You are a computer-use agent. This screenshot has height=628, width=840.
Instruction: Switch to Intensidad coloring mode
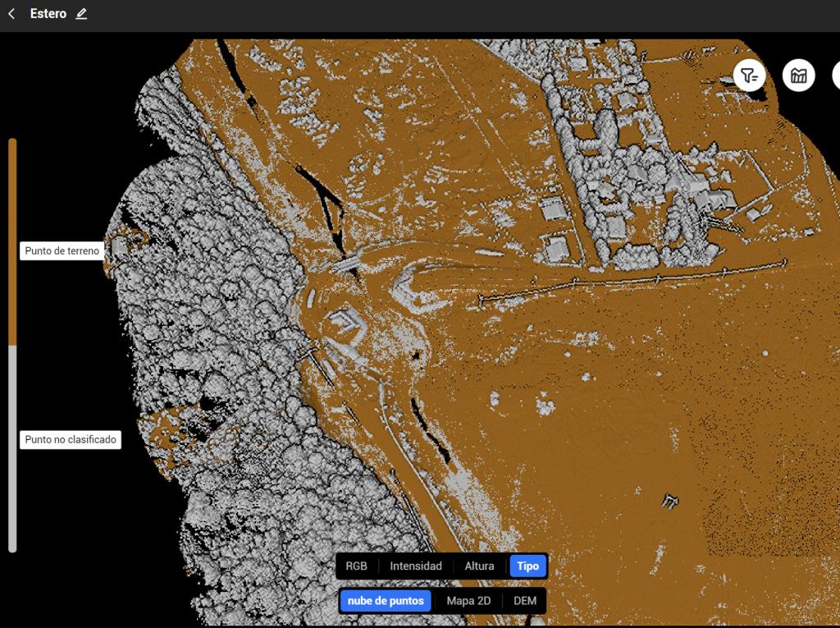(416, 566)
